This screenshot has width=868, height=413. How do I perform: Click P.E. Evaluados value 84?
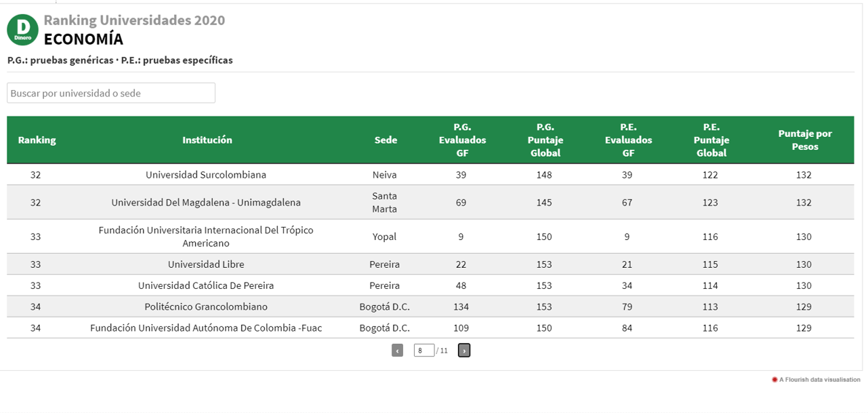coord(627,328)
